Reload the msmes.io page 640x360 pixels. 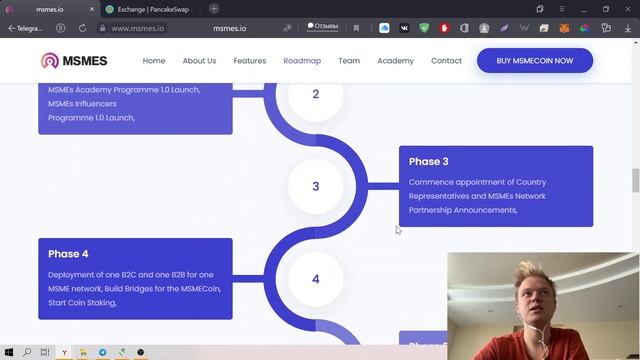[x=82, y=28]
